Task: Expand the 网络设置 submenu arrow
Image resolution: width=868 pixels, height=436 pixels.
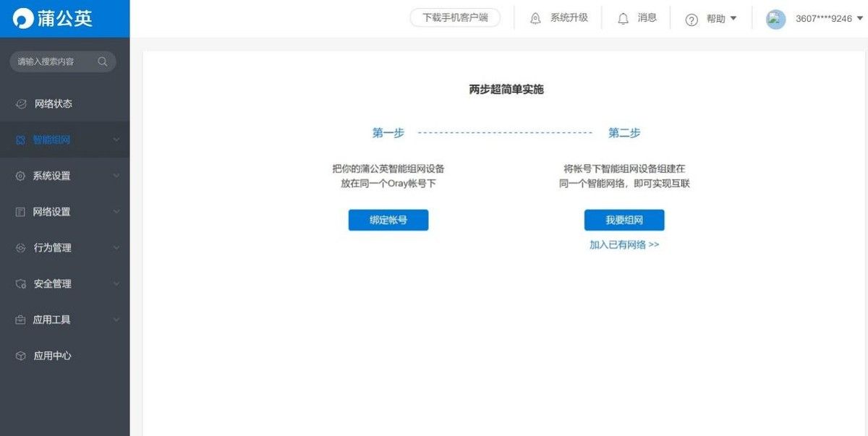Action: coord(116,212)
